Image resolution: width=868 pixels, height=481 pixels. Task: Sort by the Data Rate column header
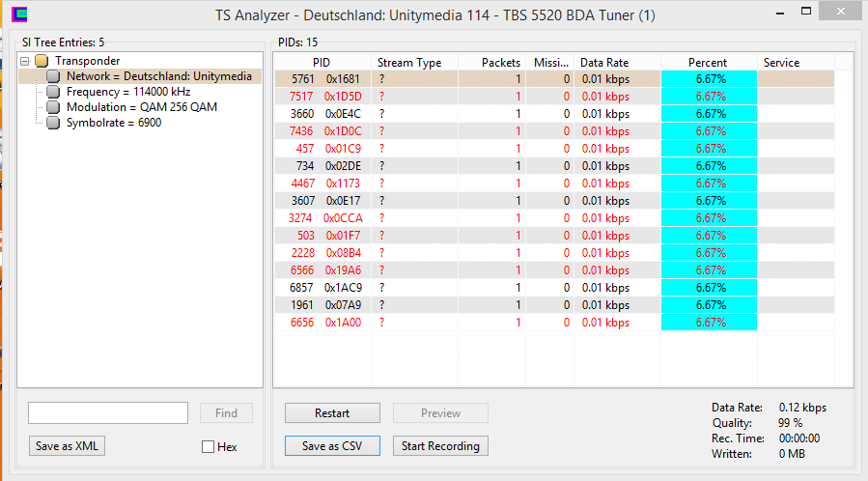click(604, 63)
